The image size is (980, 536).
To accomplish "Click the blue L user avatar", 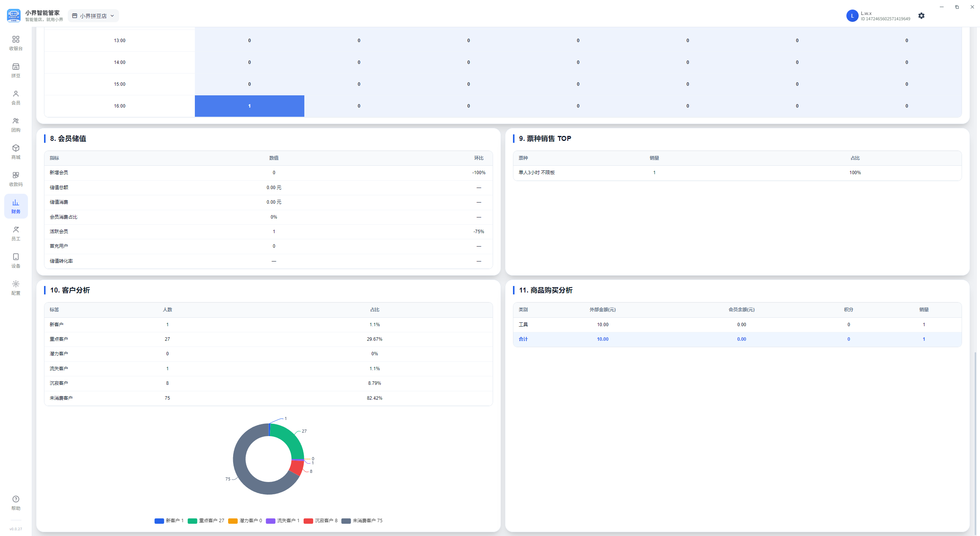I will (x=852, y=16).
